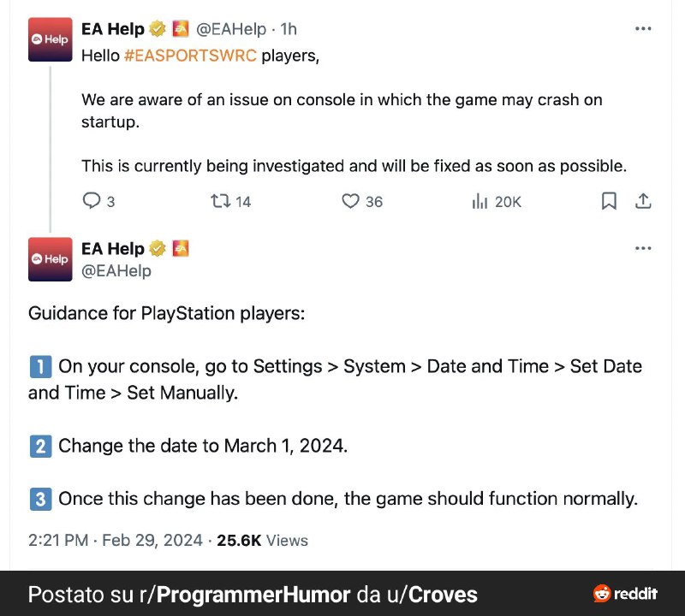Click the EA affiliate badge on second tweet
This screenshot has height=616, width=685.
181,248
